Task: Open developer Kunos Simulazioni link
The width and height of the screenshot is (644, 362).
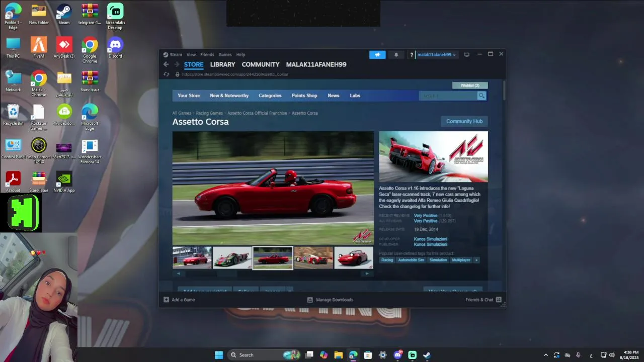Action: pyautogui.click(x=431, y=239)
